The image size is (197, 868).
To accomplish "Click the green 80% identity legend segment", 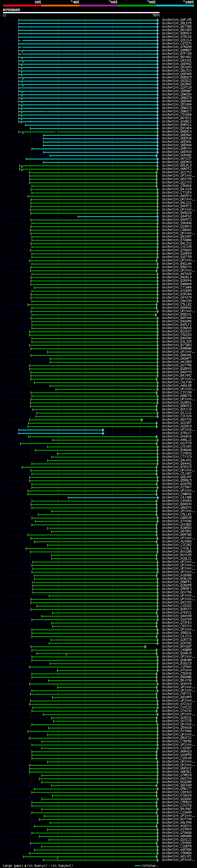I will [137, 6].
